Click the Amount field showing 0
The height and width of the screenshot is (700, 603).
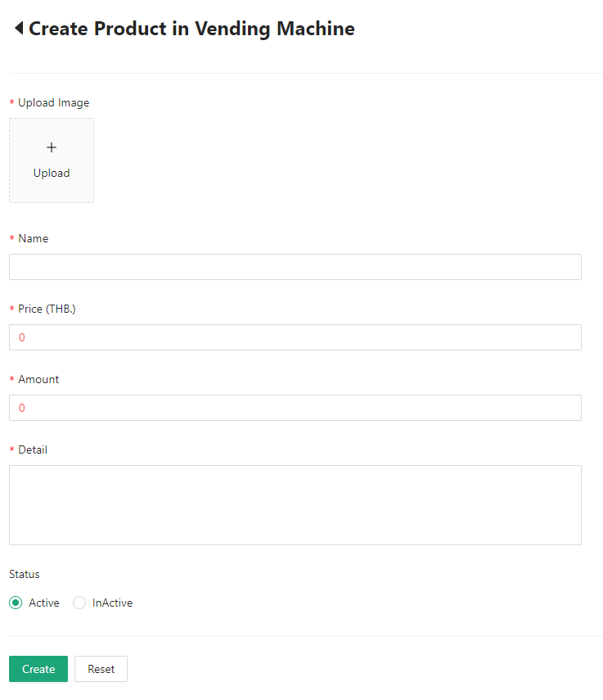click(x=295, y=408)
